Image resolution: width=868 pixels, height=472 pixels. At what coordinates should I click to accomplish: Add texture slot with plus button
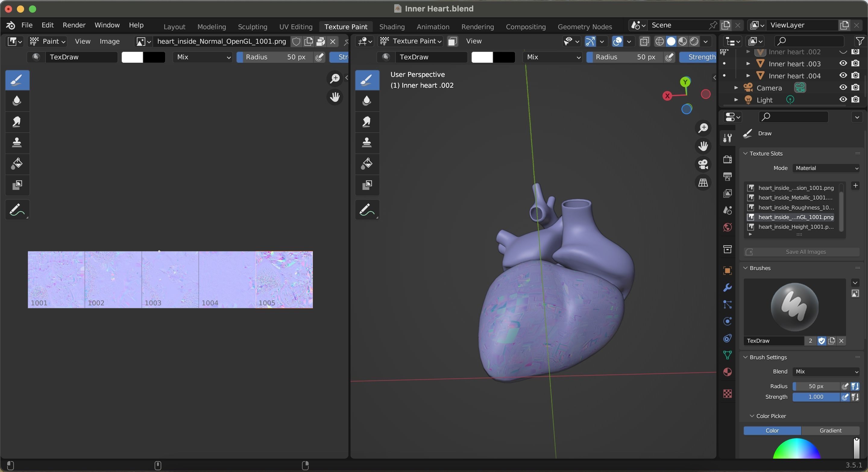click(855, 186)
